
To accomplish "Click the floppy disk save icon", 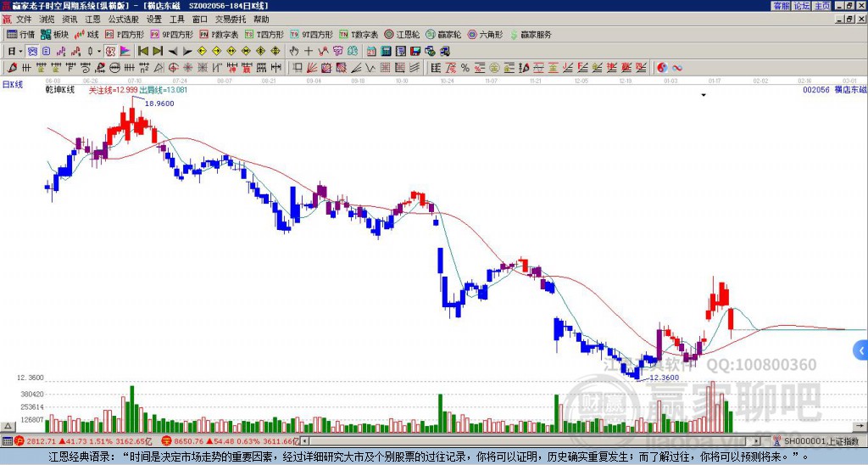I will pos(415,52).
